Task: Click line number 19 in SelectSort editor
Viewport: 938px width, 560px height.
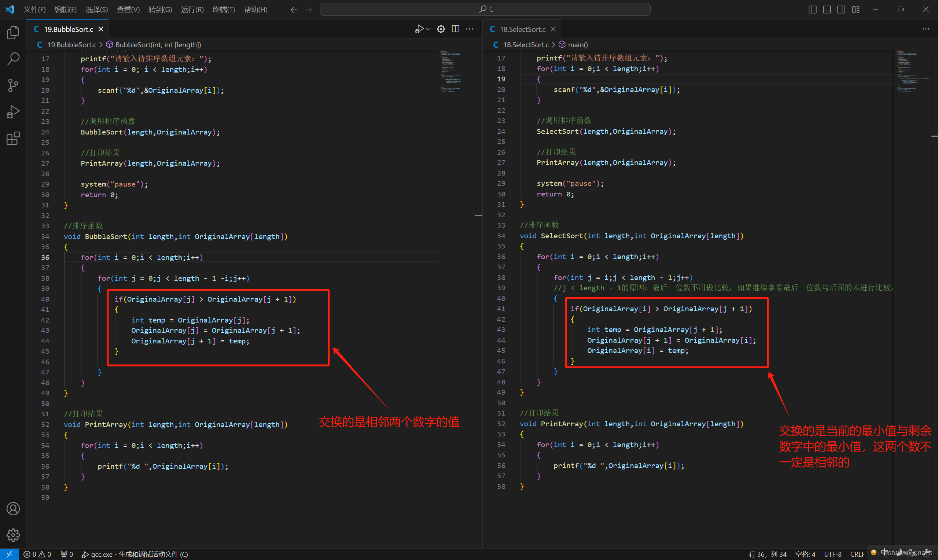Action: pos(501,79)
